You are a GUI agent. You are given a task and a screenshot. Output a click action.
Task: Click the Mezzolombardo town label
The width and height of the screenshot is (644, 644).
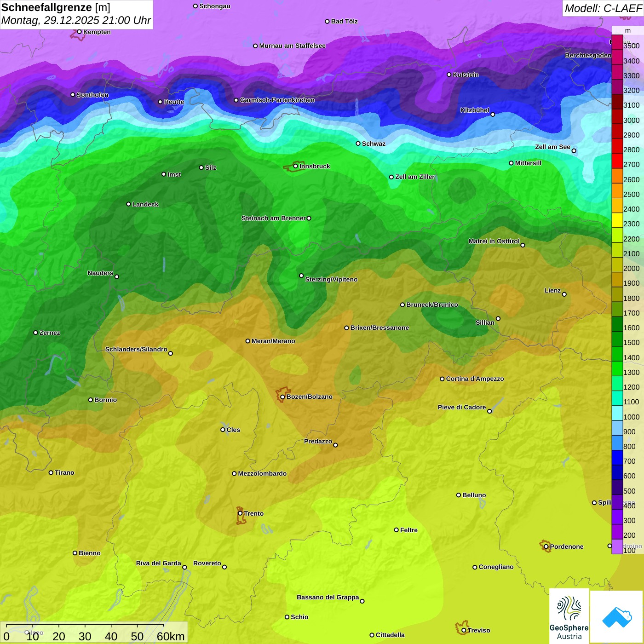(262, 473)
